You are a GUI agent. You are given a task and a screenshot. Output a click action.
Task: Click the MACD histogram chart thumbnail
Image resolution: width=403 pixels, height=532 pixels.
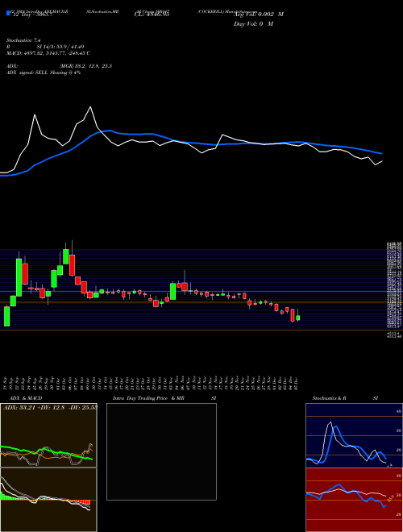[x=48, y=500]
